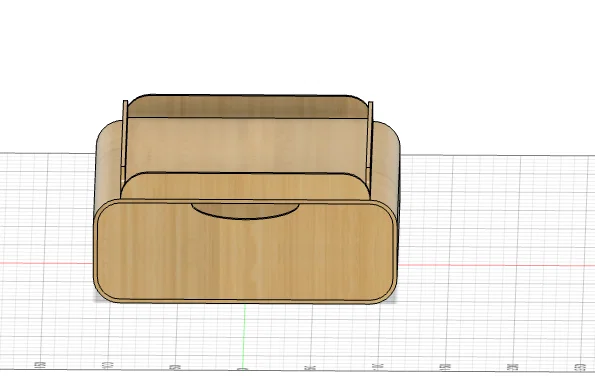
Task: Click the green axis line on the grid
Action: 244,336
